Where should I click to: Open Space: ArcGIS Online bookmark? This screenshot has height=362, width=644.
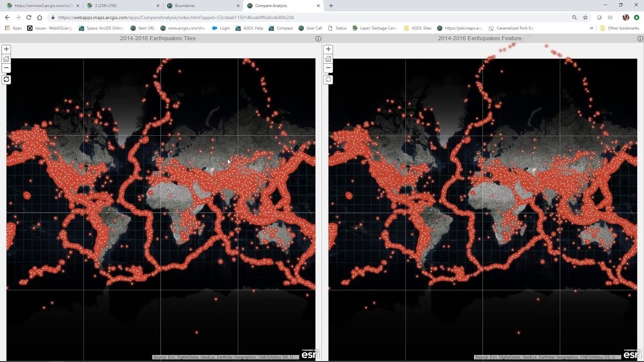tap(101, 28)
